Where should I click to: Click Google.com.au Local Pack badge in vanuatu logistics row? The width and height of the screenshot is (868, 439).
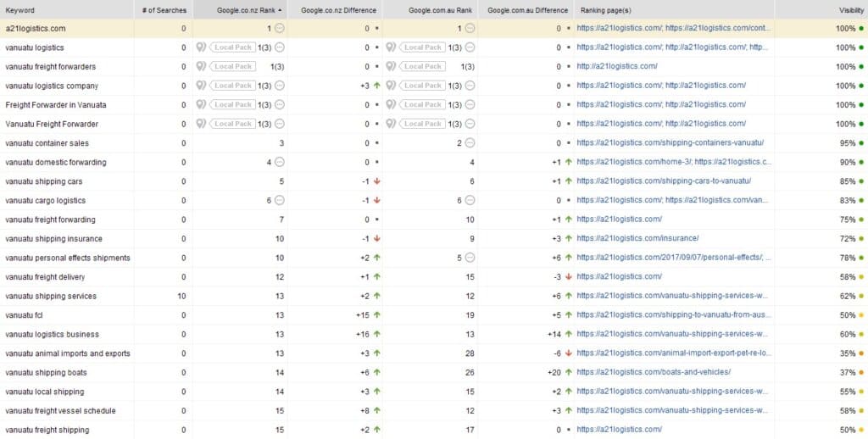[x=422, y=47]
